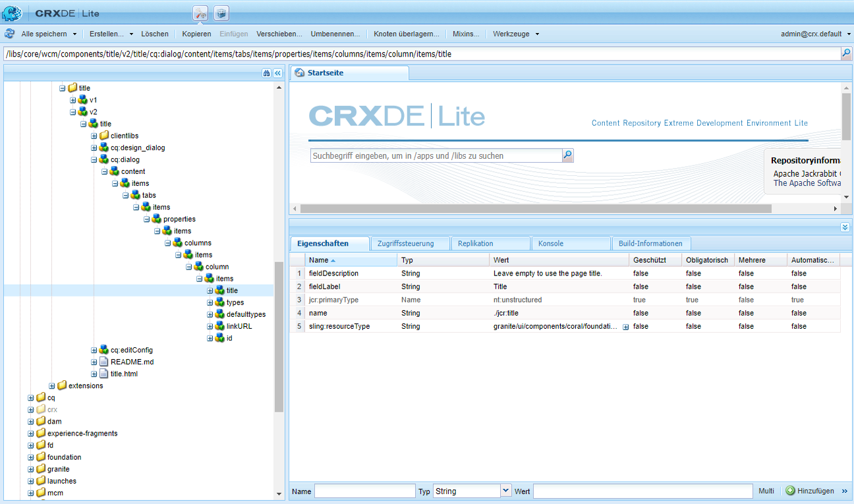Select the Eigenschaften tab
Screen dimensions: 854x504
[329, 243]
